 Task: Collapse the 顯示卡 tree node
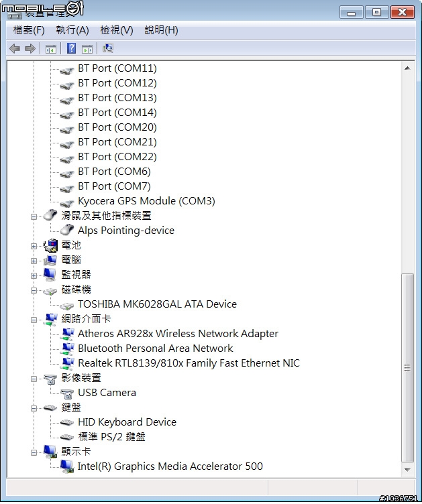pyautogui.click(x=34, y=453)
